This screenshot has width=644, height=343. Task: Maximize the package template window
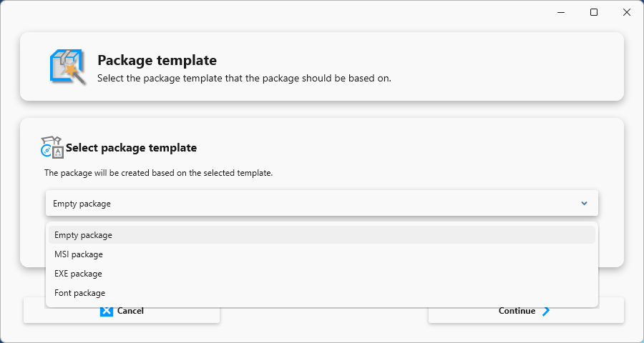594,12
